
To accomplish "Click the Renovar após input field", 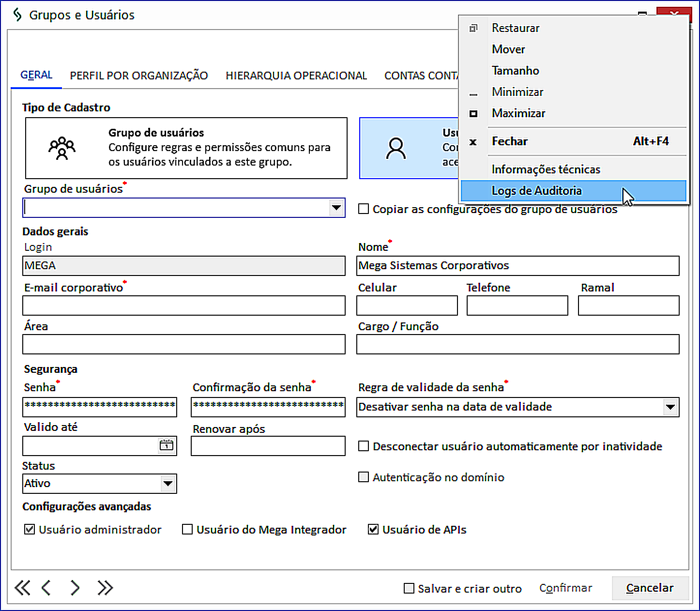I will 268,446.
